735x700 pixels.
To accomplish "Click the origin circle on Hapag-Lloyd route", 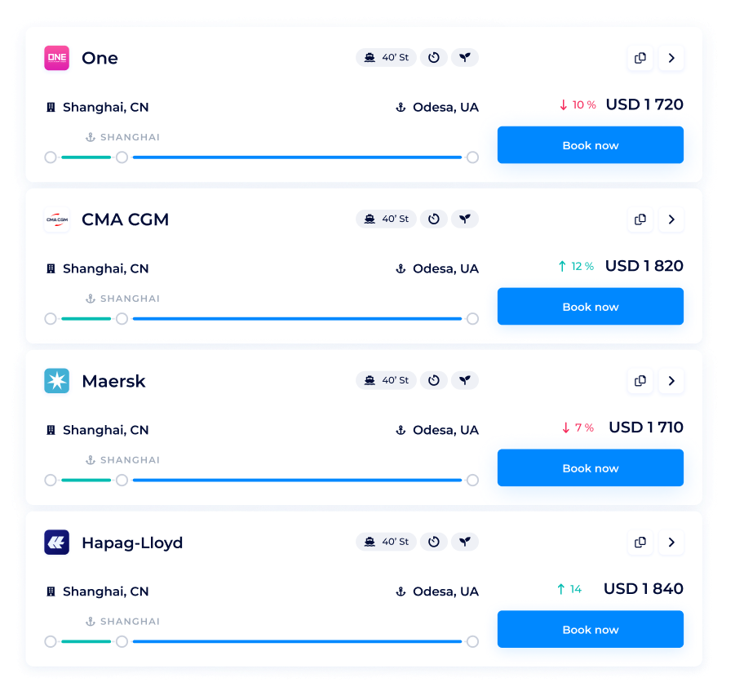I will click(51, 642).
